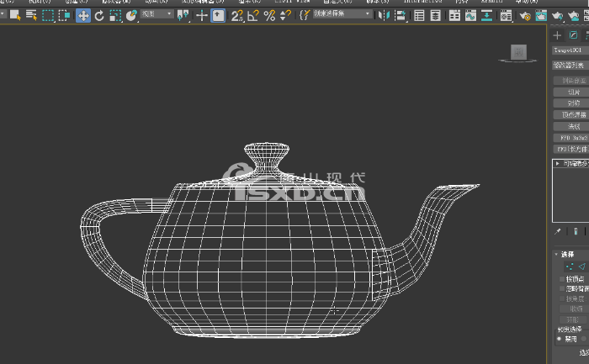Image resolution: width=589 pixels, height=364 pixels.
Task: Activate the Select and Scale tool
Action: (115, 15)
